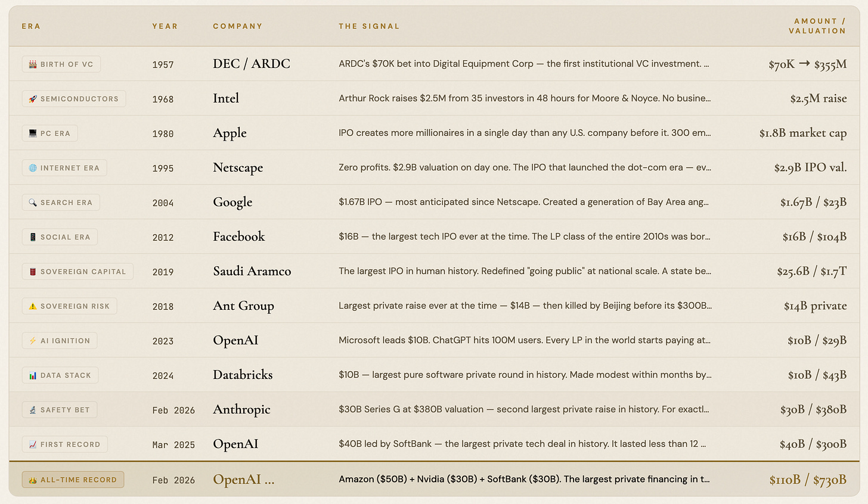This screenshot has width=868, height=504.
Task: Click the year 2004
Action: coord(163,203)
